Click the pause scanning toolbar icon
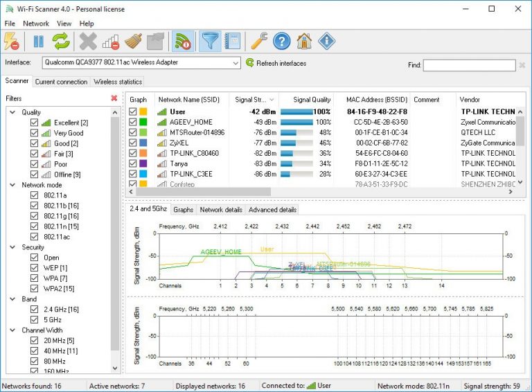Screen dimensions: 532x392 tap(38, 42)
